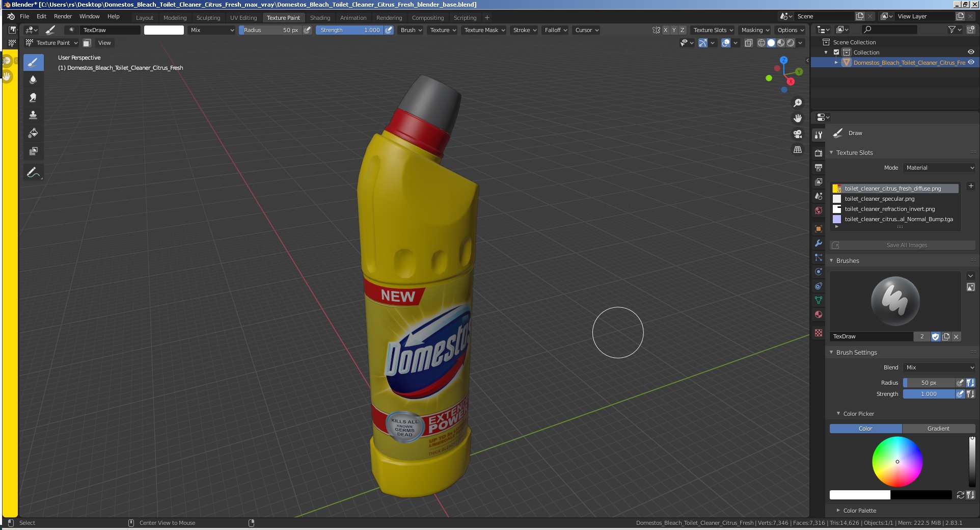Toggle Collection exclude checkbox in outliner

[836, 52]
